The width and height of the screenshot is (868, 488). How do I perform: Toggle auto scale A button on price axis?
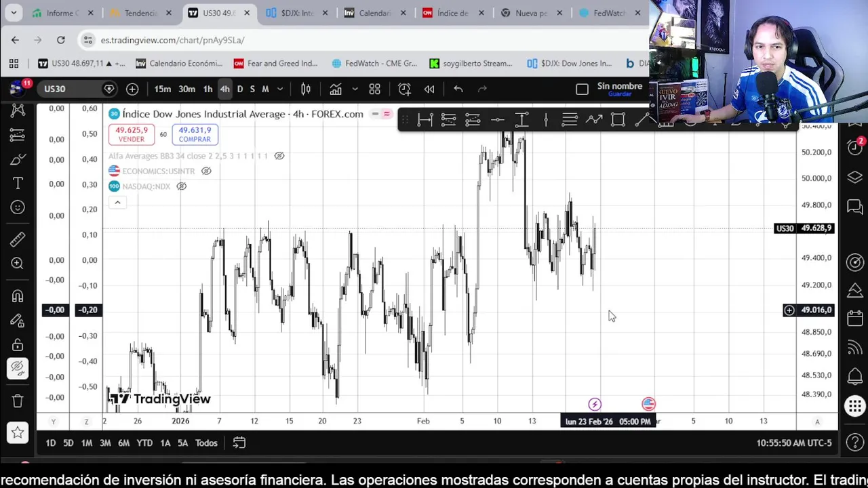click(x=817, y=422)
